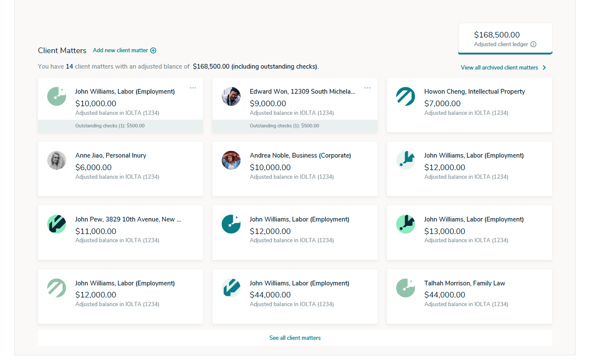This screenshot has width=590, height=364.
Task: Click Andrea Noble's profile photo
Action: pyautogui.click(x=231, y=160)
